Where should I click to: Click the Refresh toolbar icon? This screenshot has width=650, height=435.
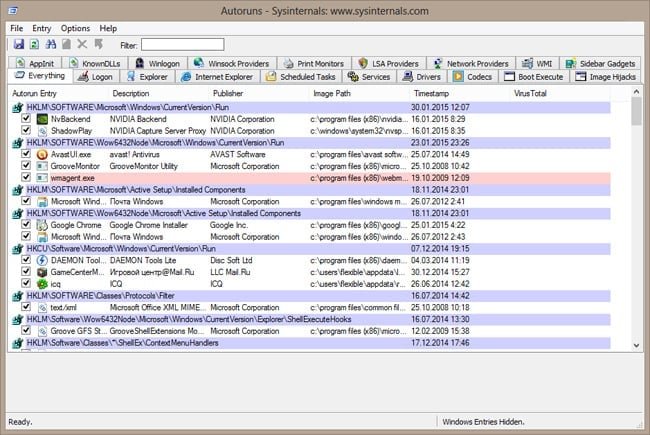click(35, 44)
